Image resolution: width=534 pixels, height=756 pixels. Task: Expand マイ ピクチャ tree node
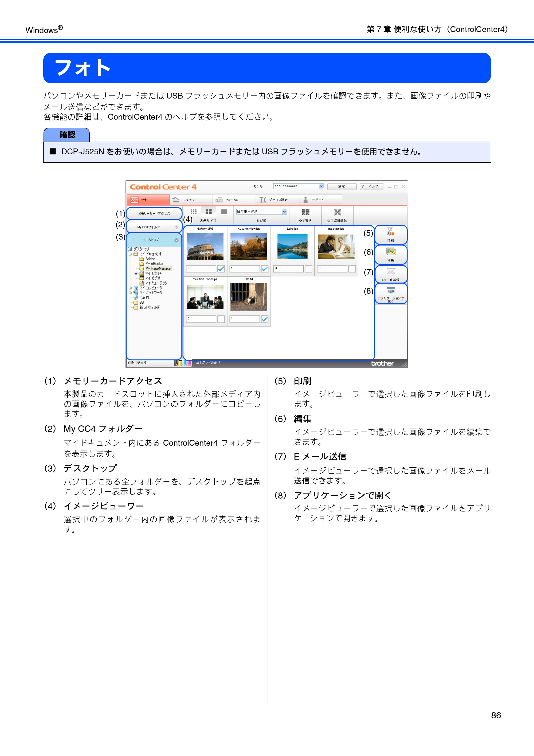(136, 273)
